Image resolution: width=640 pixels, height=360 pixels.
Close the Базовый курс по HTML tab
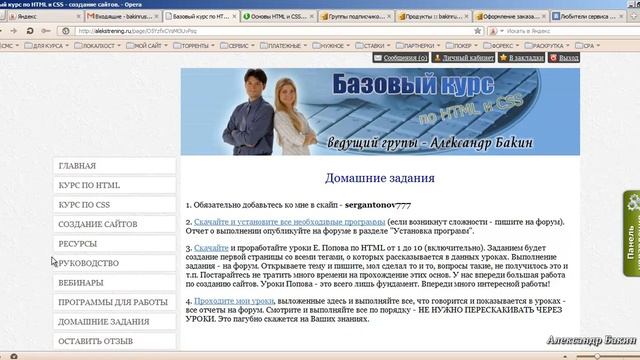234,17
